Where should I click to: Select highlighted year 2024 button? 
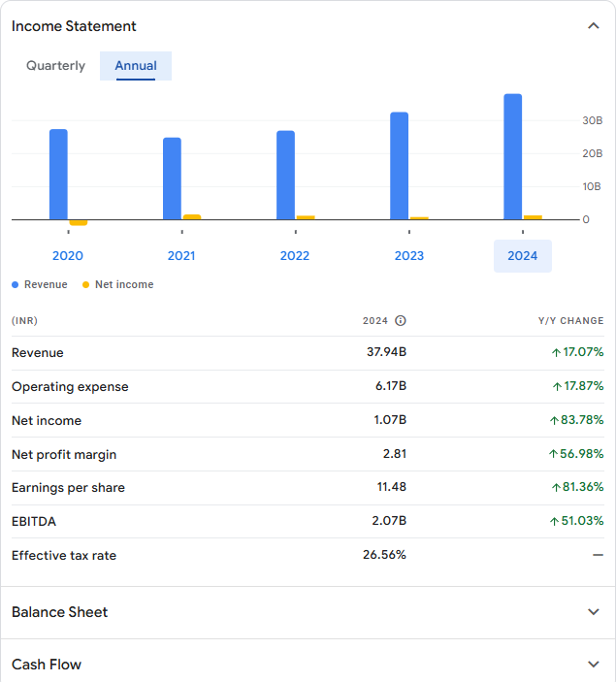coord(523,256)
